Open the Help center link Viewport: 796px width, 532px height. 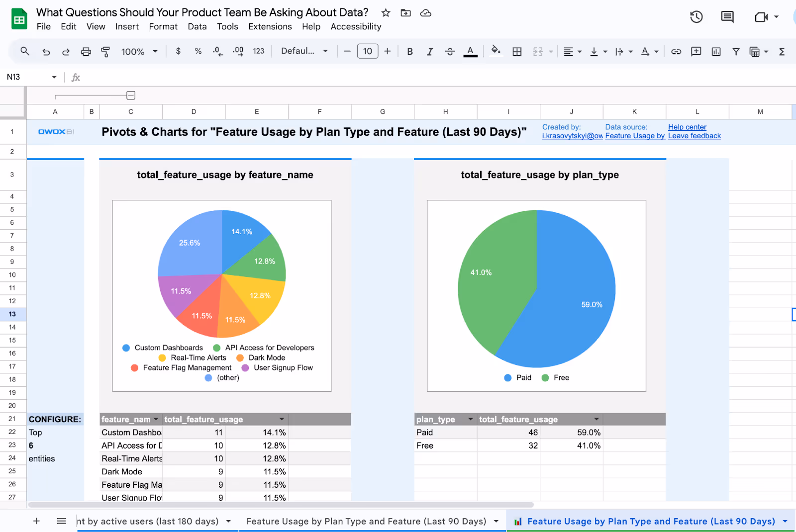[x=687, y=127]
